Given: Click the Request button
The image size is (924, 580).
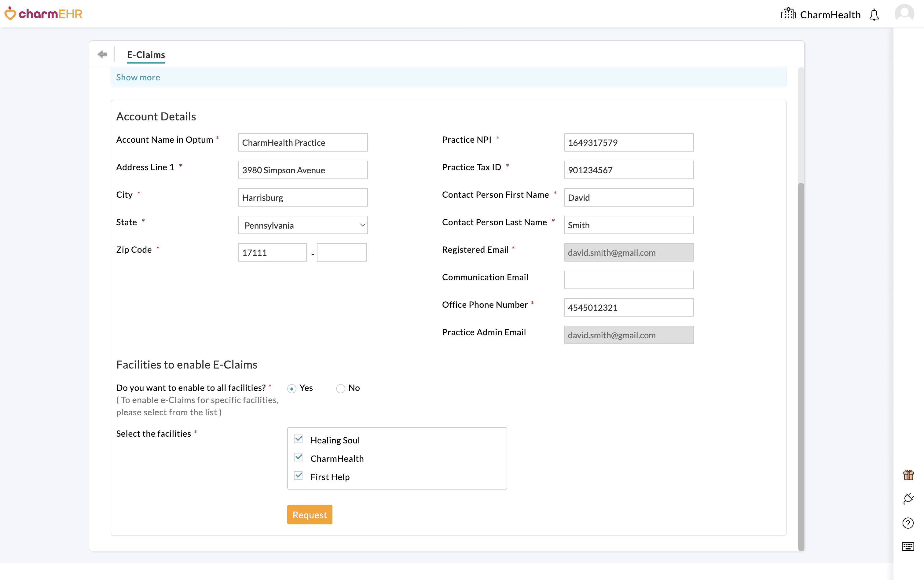Looking at the screenshot, I should (x=309, y=514).
